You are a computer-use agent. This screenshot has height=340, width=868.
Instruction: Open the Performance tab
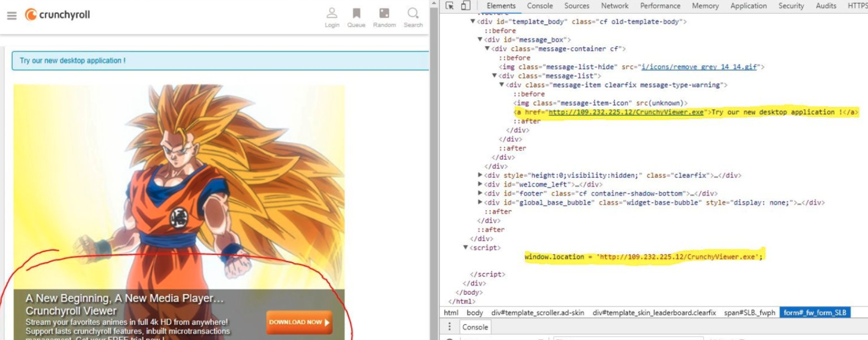[660, 6]
